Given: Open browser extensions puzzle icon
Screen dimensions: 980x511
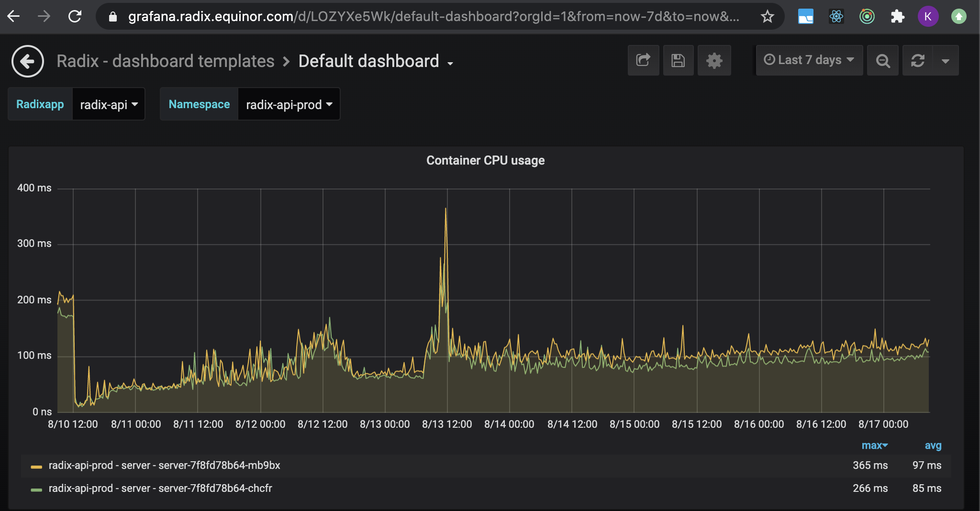Looking at the screenshot, I should click(x=898, y=16).
